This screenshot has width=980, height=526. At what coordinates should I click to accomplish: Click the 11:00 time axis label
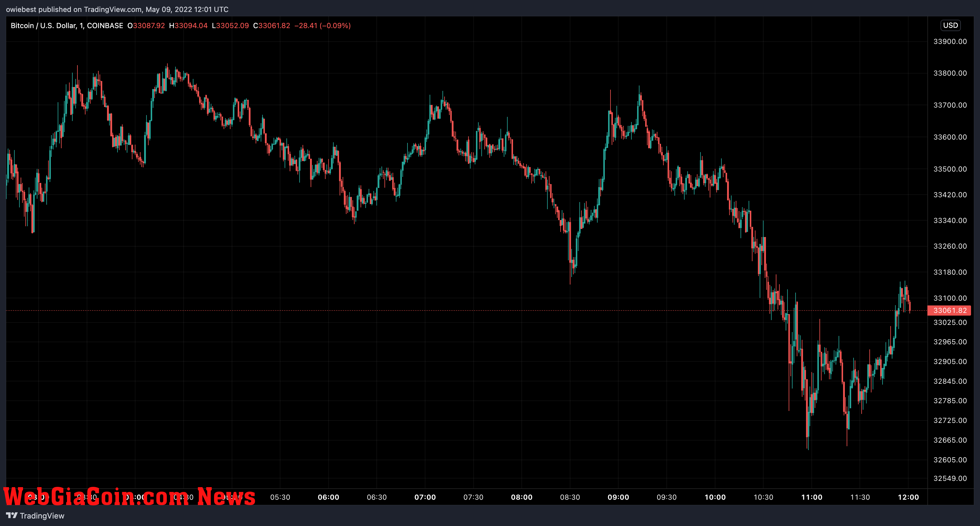pos(811,497)
